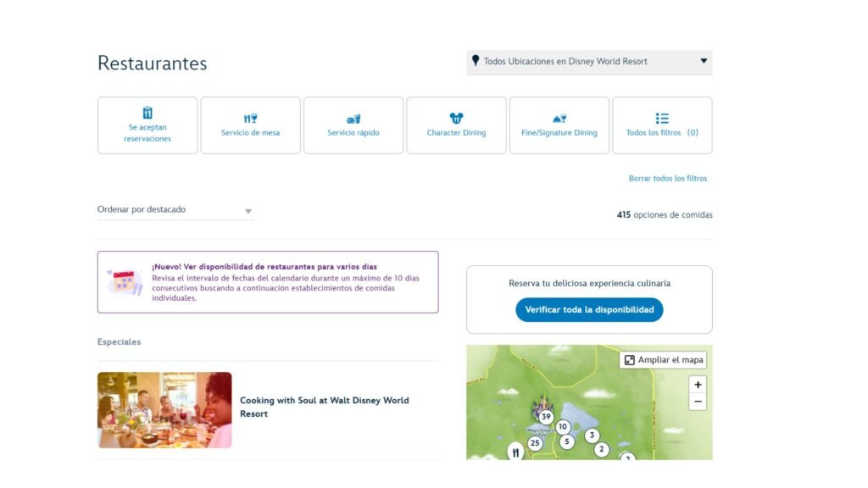Click the fork and knife map marker
Screen dimensions: 868x488
tap(515, 452)
